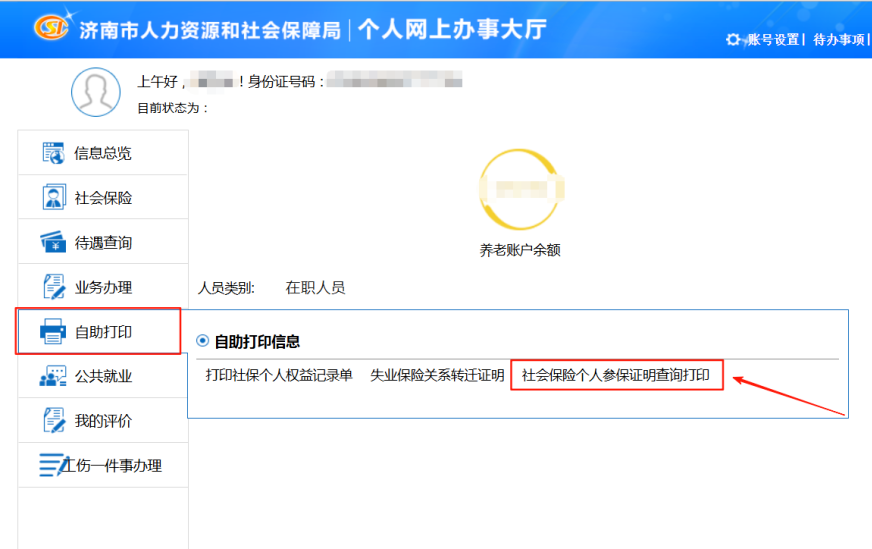The width and height of the screenshot is (872, 549).
Task: Open the 社会保险 menu item
Action: point(103,197)
